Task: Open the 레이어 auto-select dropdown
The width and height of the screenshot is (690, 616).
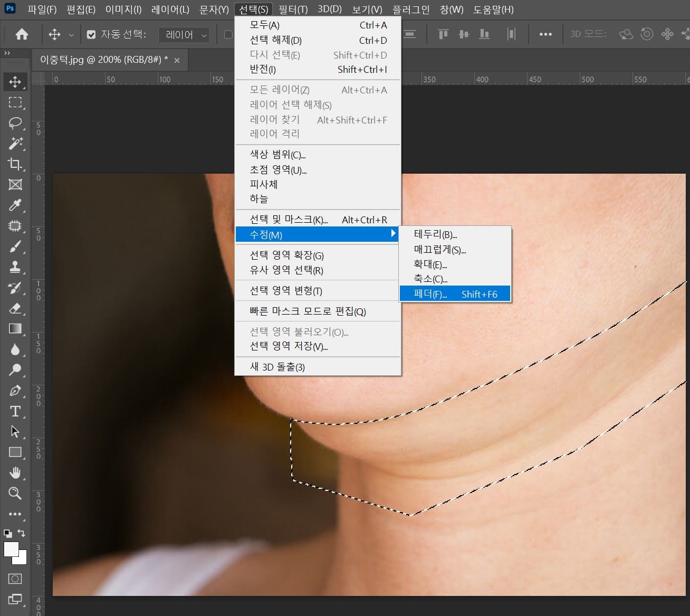Action: (x=184, y=35)
